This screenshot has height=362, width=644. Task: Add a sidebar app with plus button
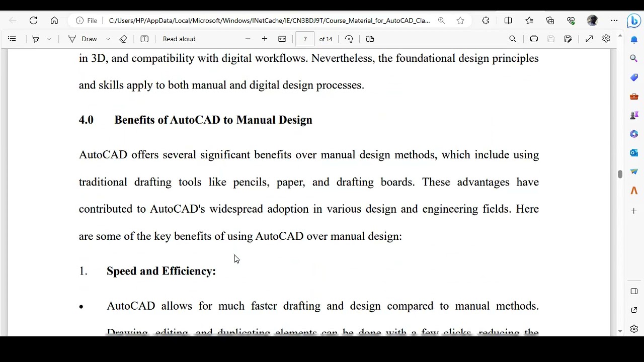pos(634,211)
